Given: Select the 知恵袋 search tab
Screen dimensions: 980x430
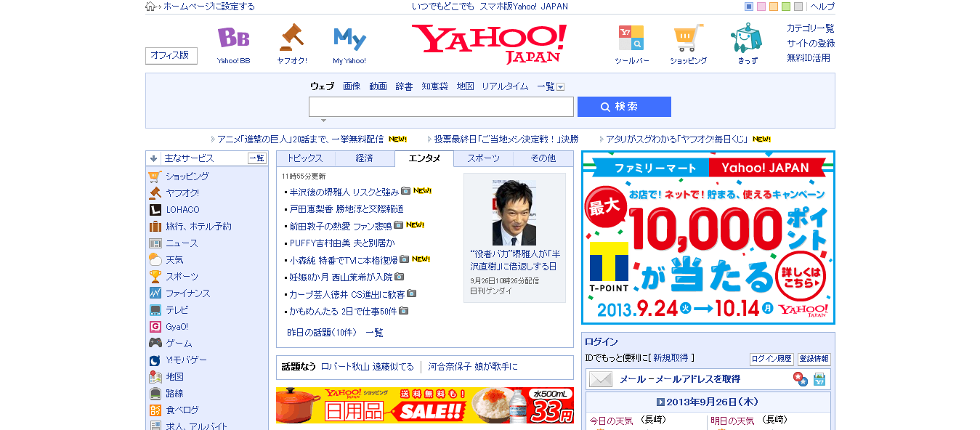Looking at the screenshot, I should pyautogui.click(x=434, y=86).
